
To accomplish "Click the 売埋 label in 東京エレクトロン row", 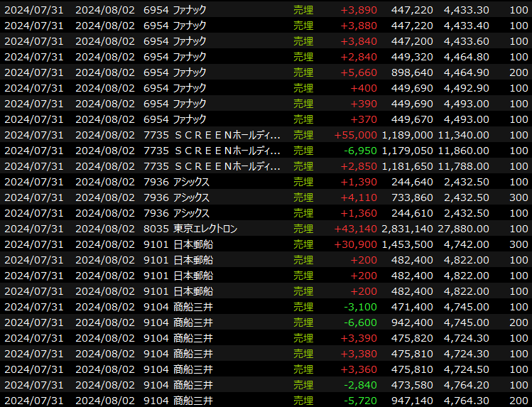I will pyautogui.click(x=303, y=229).
